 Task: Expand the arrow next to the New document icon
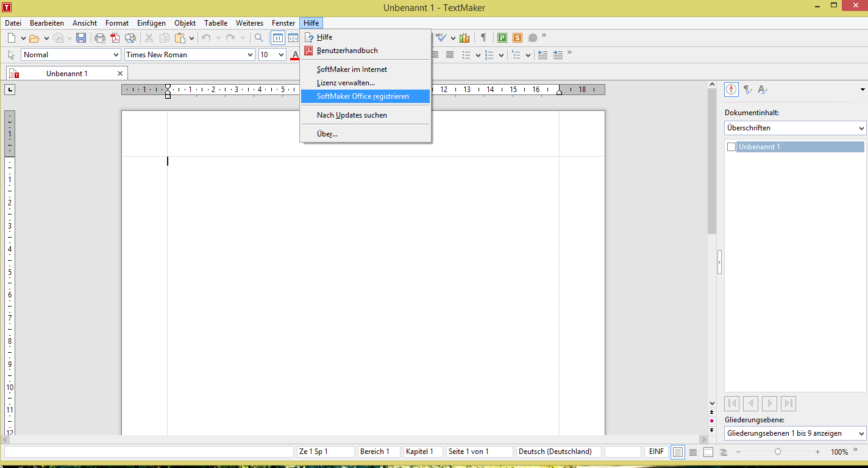point(23,38)
